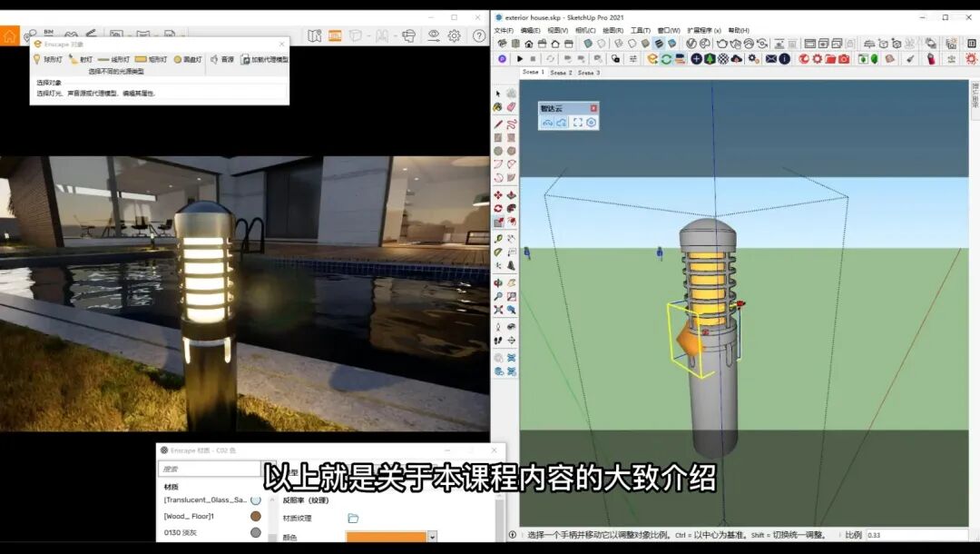Open the 文件(F) menu
980x554 pixels.
[503, 31]
